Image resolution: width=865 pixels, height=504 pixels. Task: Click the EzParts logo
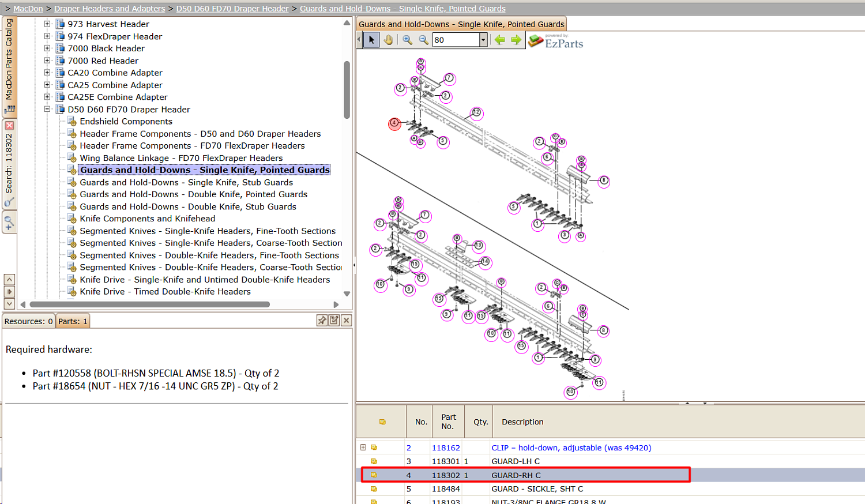tap(556, 41)
